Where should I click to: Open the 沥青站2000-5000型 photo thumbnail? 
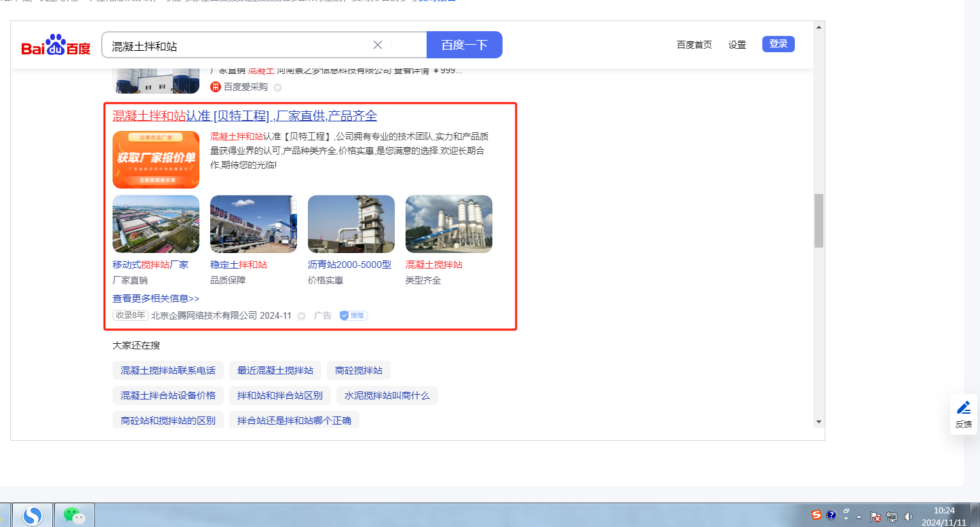351,224
